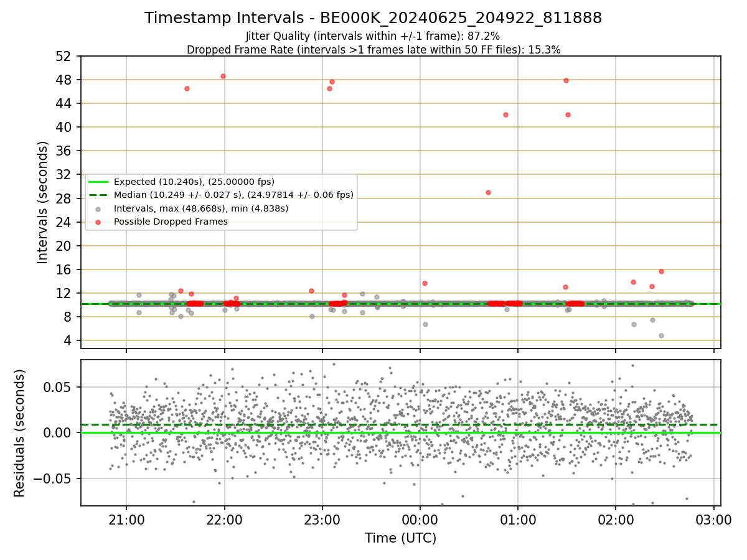
Task: Click the "Time (UTC)" x-axis label
Action: [x=400, y=538]
